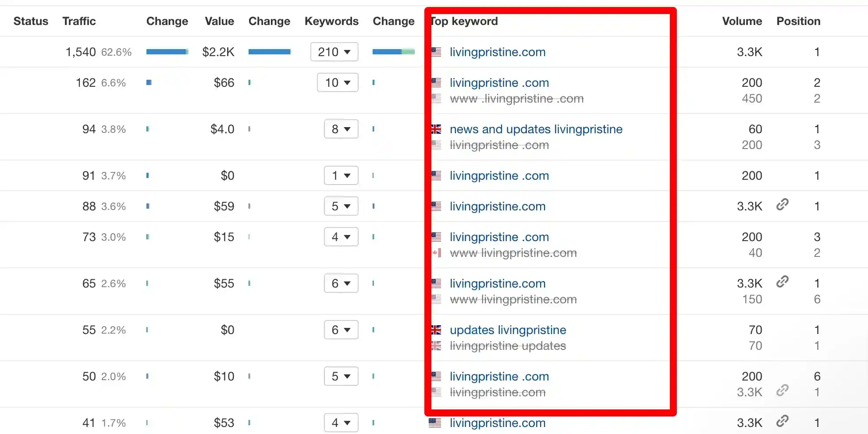Click the Canada flag beside 'www livingpristine.com'
Screen dimensions: 868x434
[437, 253]
